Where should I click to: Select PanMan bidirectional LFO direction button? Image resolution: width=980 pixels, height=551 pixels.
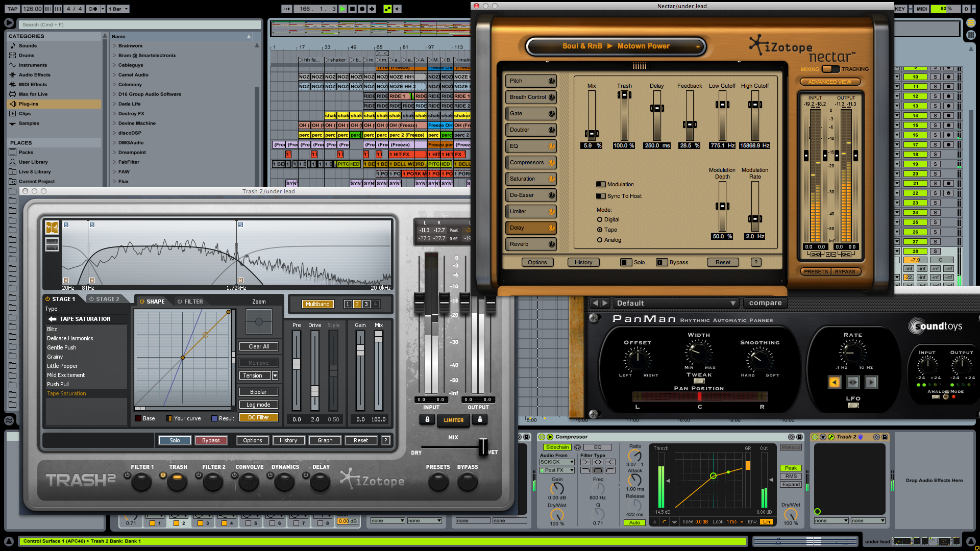[853, 383]
